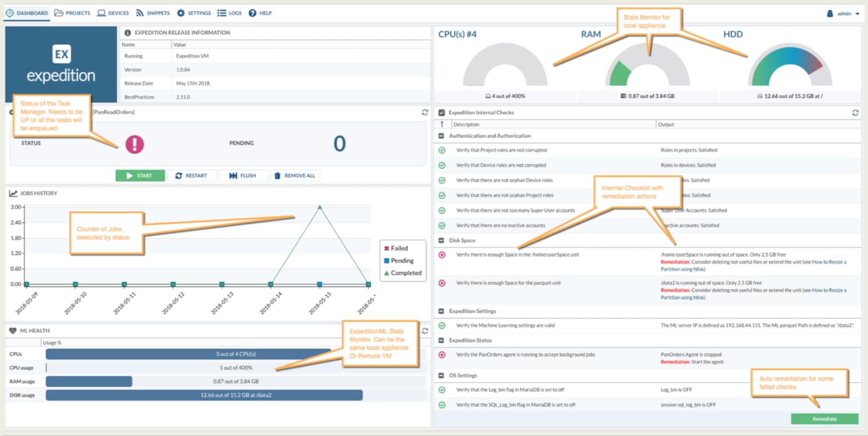Image resolution: width=868 pixels, height=436 pixels.
Task: Sort by the Output column header
Action: 759,124
